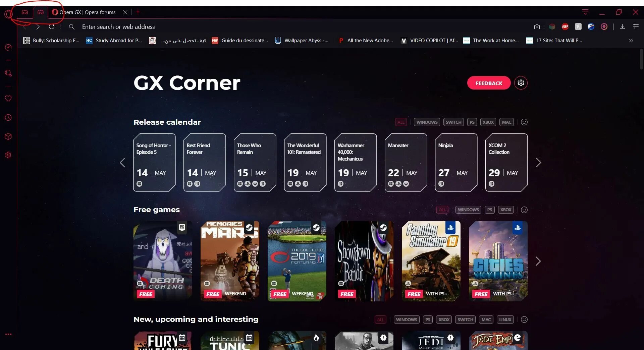Open a new tab with plus

138,12
